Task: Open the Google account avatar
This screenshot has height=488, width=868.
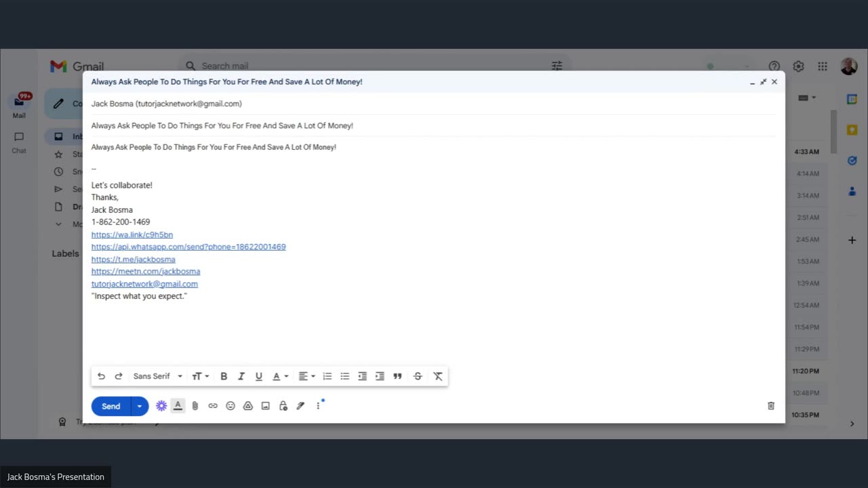Action: (x=848, y=66)
